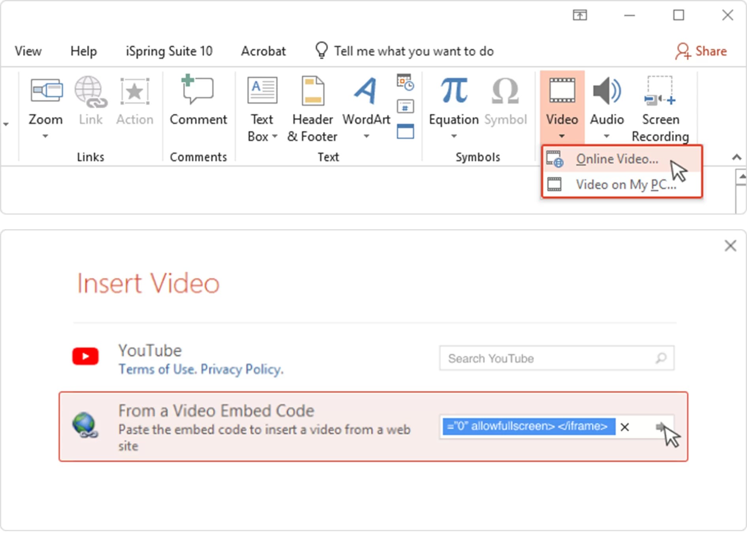Screen dimensions: 747x560
Task: Expand the Text Box dropdown
Action: coord(275,137)
